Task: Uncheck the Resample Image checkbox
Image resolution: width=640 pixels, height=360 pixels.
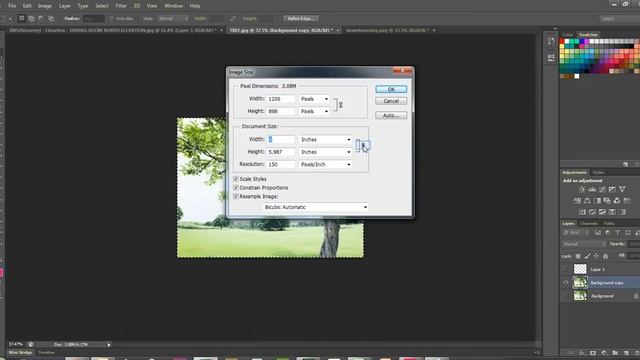Action: (236, 196)
